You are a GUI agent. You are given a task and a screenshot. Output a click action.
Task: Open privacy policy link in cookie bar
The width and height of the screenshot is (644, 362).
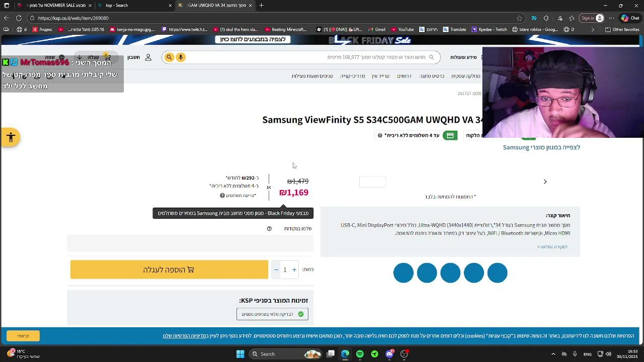click(185, 336)
